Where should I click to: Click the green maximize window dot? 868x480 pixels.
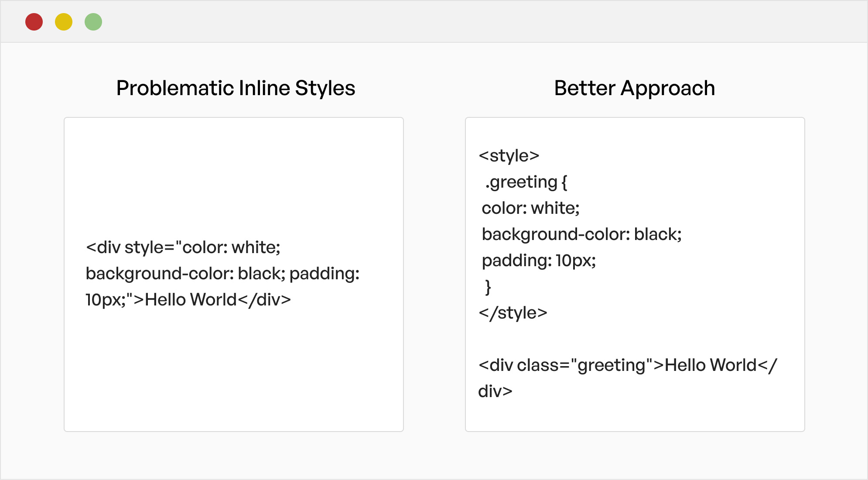point(93,22)
